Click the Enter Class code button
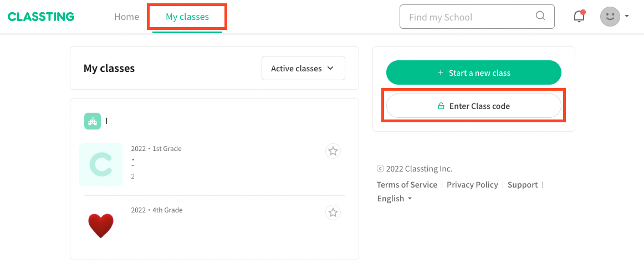Image resolution: width=644 pixels, height=265 pixels. [x=473, y=106]
